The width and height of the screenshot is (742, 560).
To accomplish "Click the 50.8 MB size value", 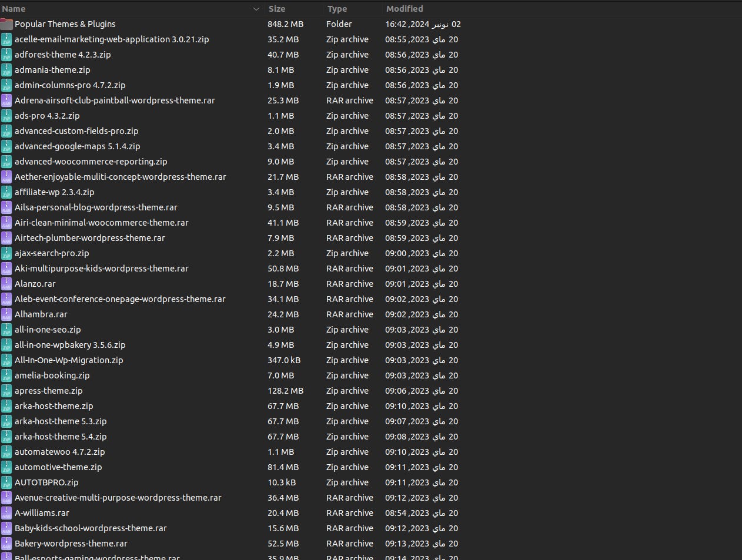I will pyautogui.click(x=283, y=269).
